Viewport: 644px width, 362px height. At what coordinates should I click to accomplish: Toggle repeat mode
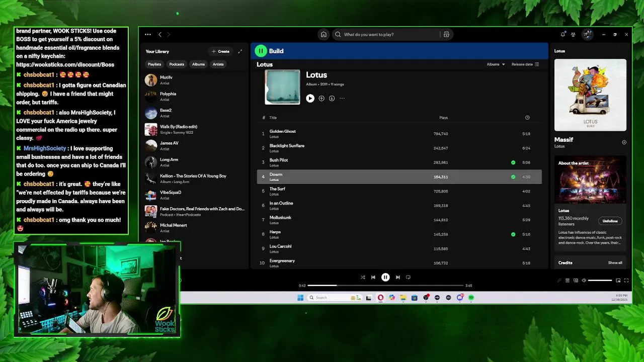408,277
